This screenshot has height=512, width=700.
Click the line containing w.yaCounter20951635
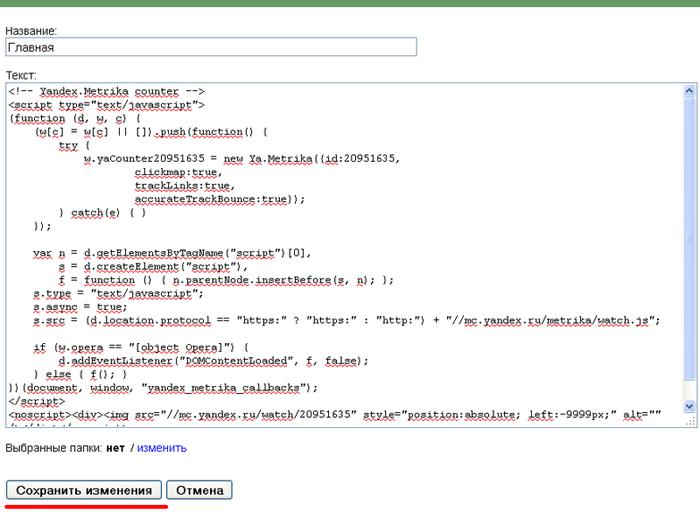tap(242, 159)
